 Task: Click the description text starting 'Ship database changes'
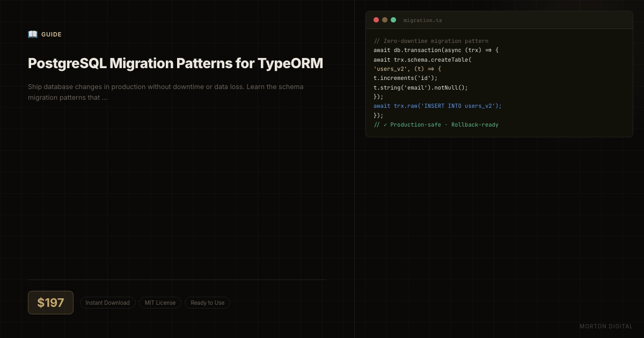pos(165,92)
